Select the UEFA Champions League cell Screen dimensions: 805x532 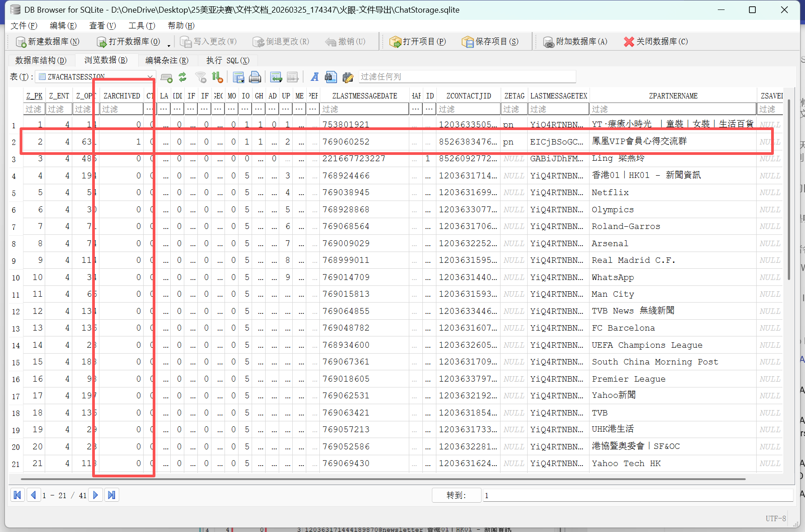pyautogui.click(x=673, y=345)
